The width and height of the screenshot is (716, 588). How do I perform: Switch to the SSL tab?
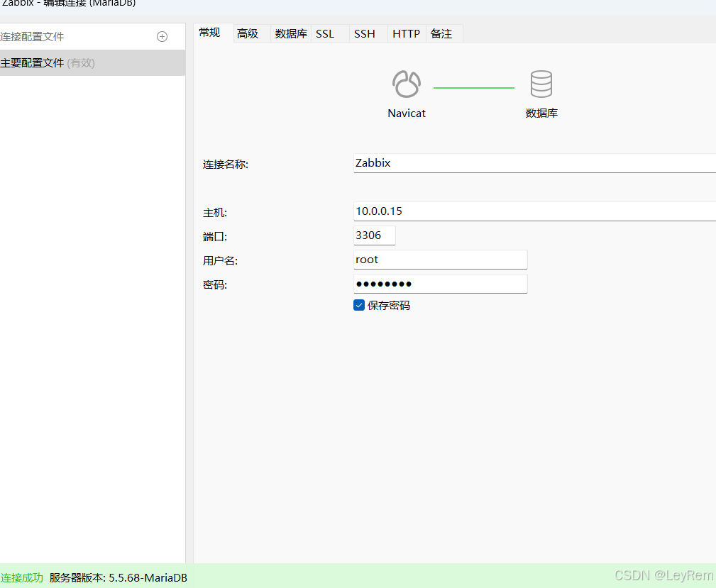click(x=330, y=33)
